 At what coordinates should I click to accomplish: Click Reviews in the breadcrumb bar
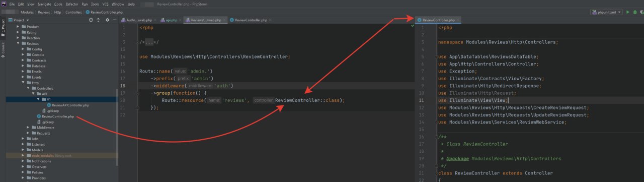[44, 12]
